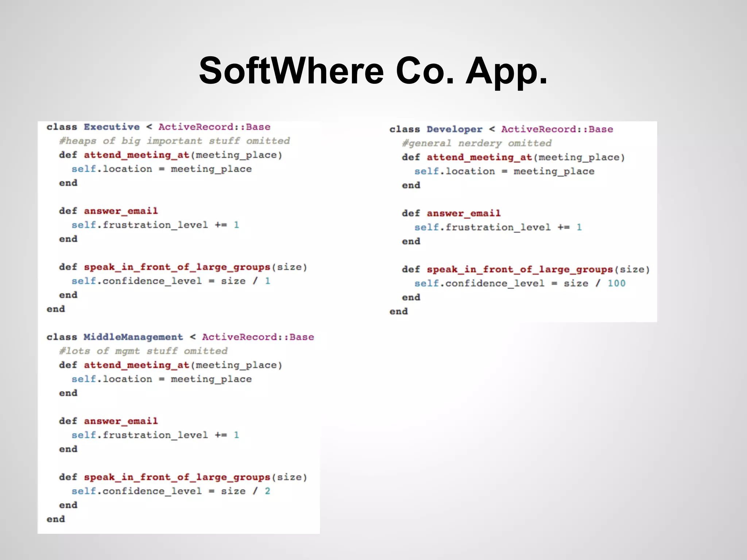The image size is (747, 560).
Task: Click the 'class MiddleManagement < ActiveRecord::Base' line
Action: click(x=180, y=337)
